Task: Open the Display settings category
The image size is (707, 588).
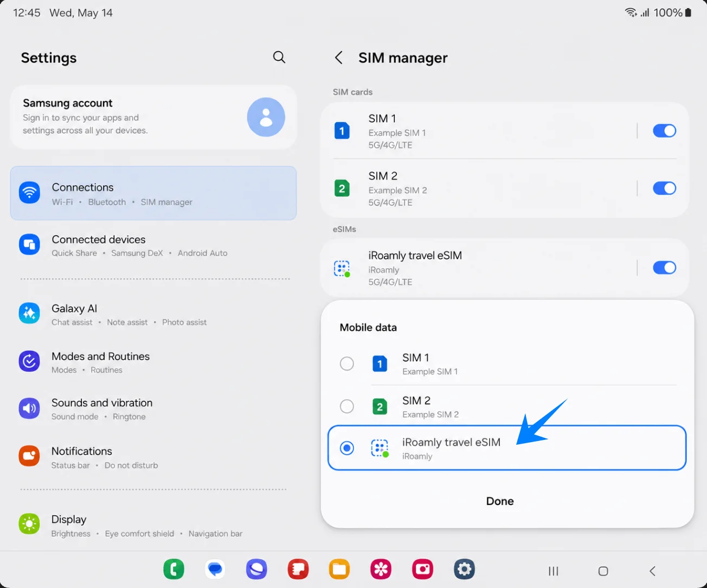Action: pos(153,526)
